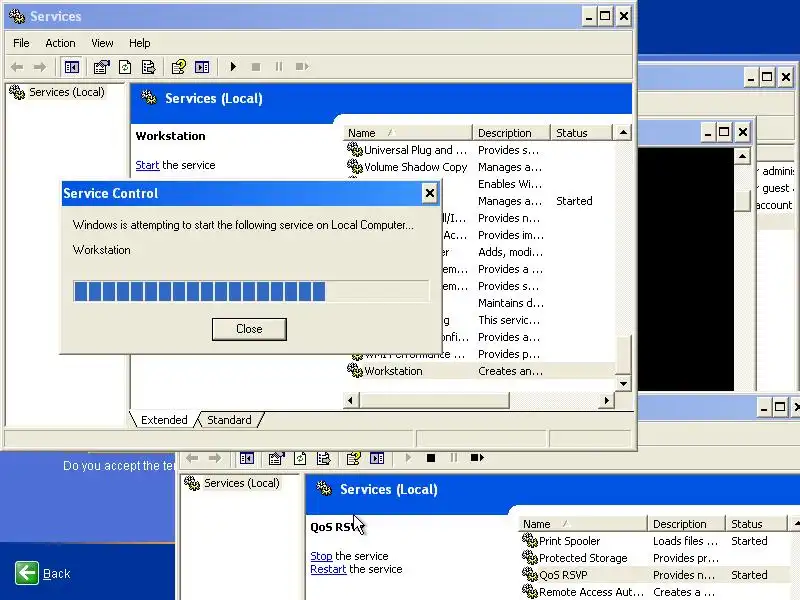Toggle console tree icon in top Services toolbar
This screenshot has width=800, height=600.
pyautogui.click(x=71, y=67)
